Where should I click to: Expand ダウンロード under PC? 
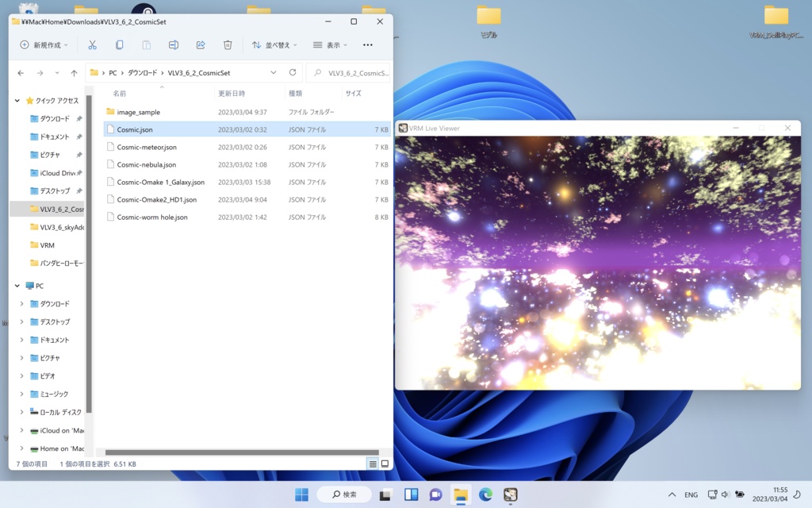point(21,304)
